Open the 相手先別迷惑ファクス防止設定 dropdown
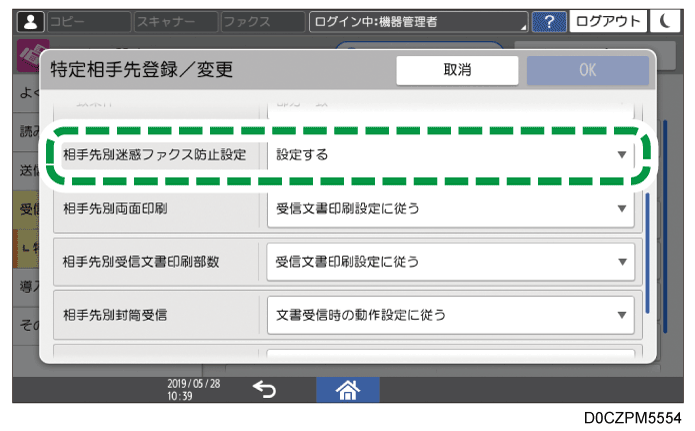Image resolution: width=695 pixels, height=431 pixels. [x=450, y=155]
